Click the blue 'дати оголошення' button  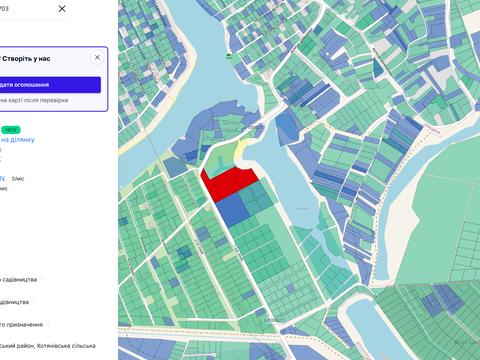[50, 85]
